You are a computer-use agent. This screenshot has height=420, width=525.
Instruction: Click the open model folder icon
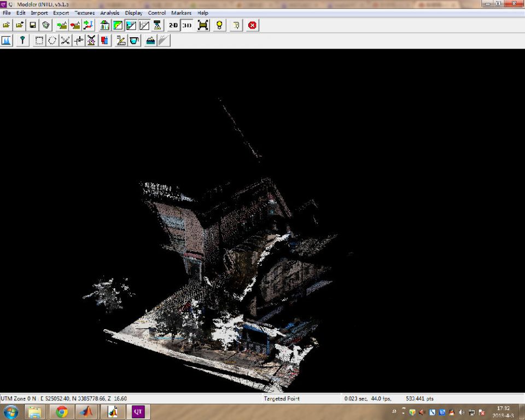[x=7, y=25]
